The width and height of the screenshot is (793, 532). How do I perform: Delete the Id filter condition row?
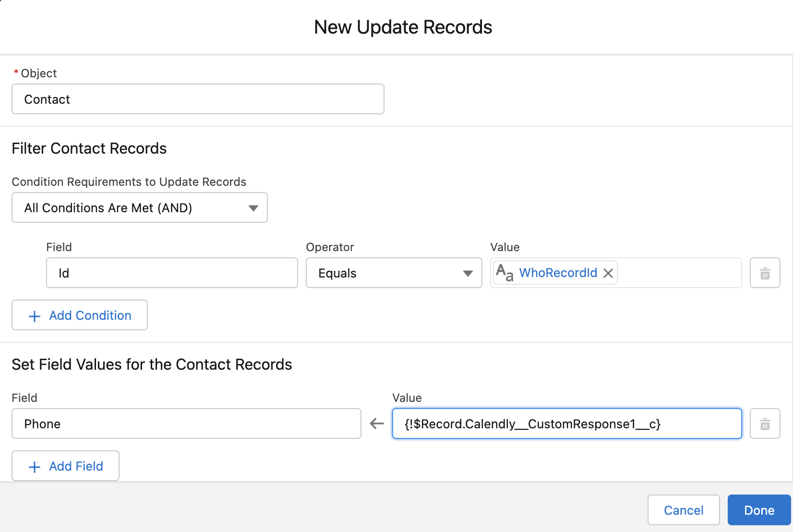point(765,273)
